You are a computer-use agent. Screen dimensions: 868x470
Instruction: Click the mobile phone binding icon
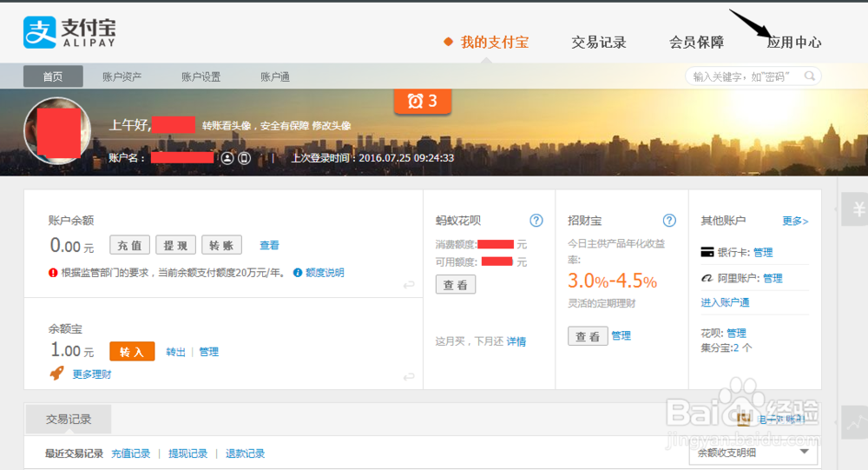(x=244, y=158)
